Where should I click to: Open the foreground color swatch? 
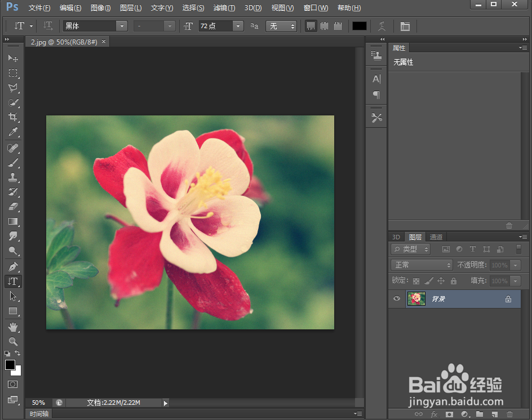10,365
